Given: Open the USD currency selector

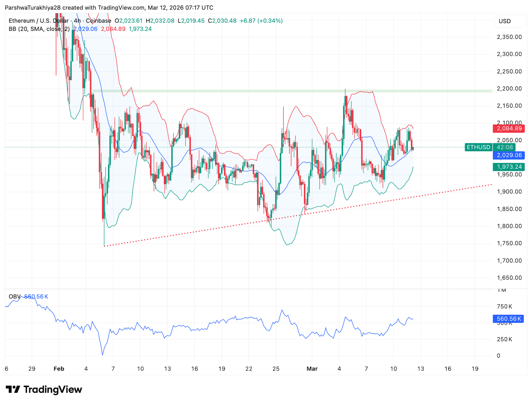Looking at the screenshot, I should coord(504,21).
